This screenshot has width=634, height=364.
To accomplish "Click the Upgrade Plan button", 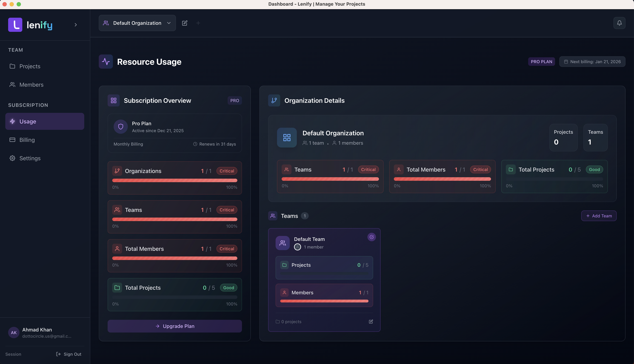I will pos(175,326).
